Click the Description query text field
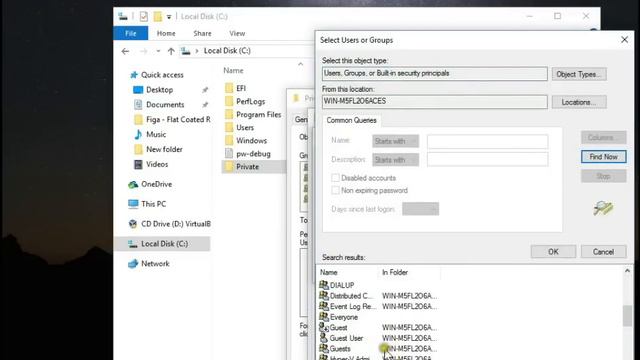 pos(487,160)
